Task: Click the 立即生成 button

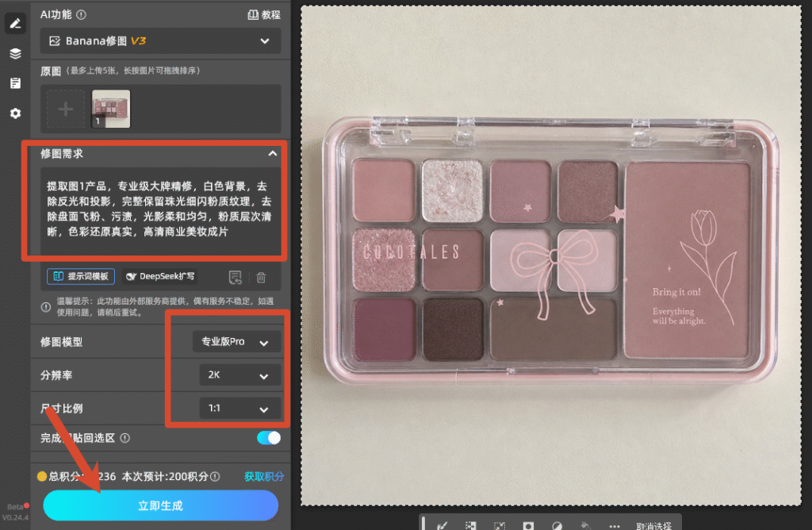Action: (160, 505)
